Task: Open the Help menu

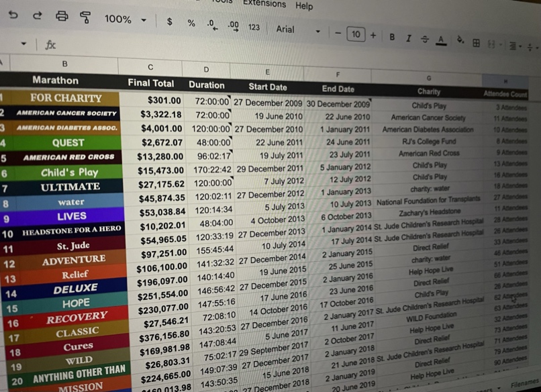Action: click(x=304, y=6)
